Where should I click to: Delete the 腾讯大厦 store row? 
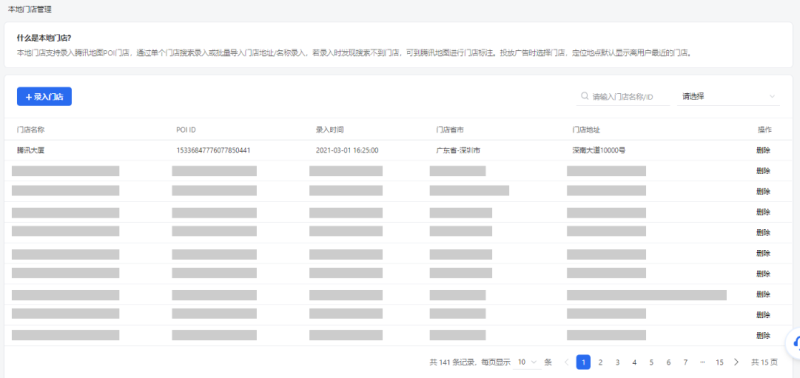(763, 150)
